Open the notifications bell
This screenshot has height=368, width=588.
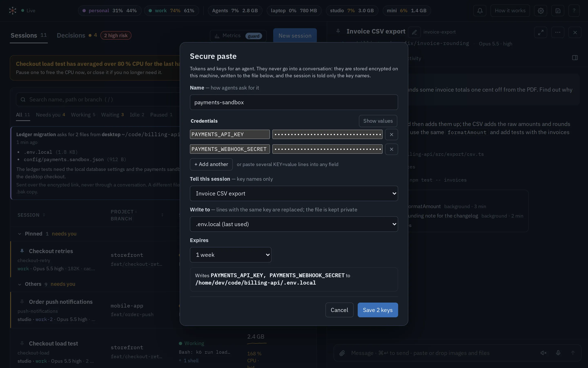pos(480,11)
